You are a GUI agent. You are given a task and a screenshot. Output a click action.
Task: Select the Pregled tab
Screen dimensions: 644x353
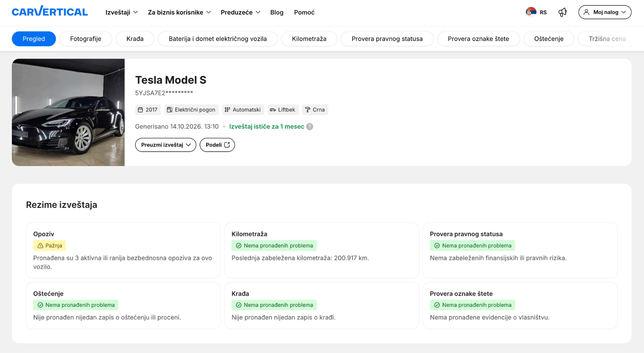click(34, 39)
